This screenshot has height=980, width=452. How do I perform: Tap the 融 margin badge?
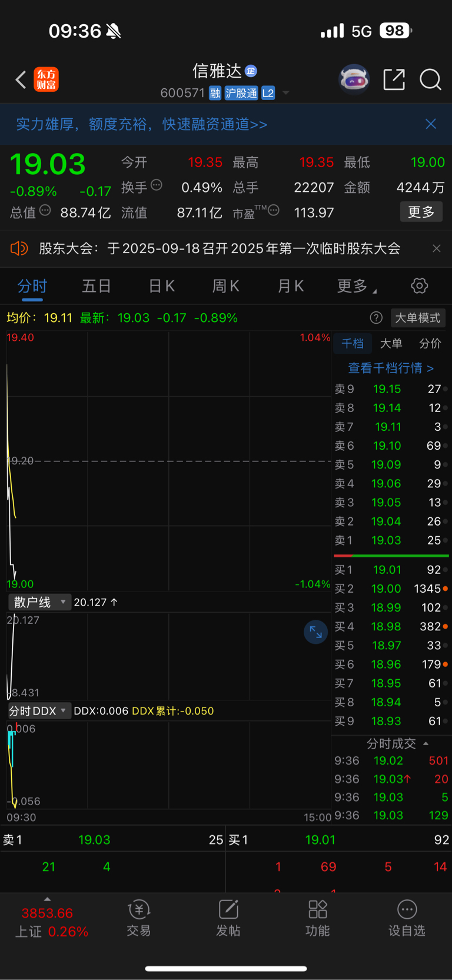point(215,93)
